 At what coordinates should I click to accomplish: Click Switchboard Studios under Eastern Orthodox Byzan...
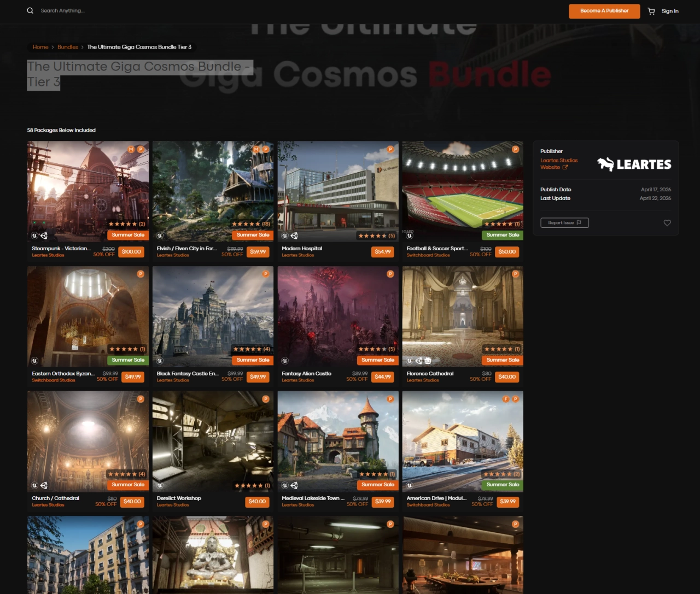coord(54,380)
